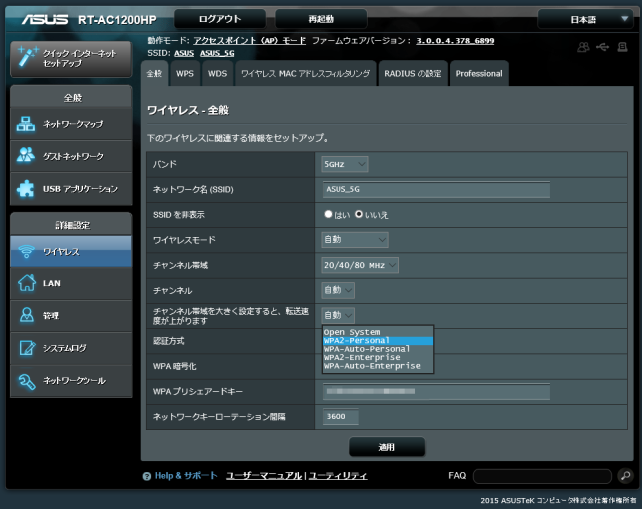Open Help & サポート link
The image size is (642, 509).
[x=186, y=476]
